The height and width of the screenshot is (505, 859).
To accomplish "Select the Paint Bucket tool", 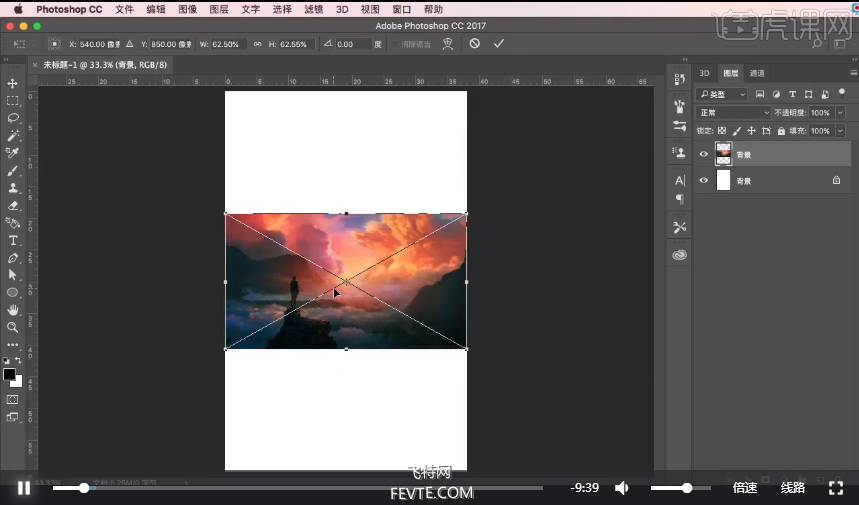I will 13,223.
